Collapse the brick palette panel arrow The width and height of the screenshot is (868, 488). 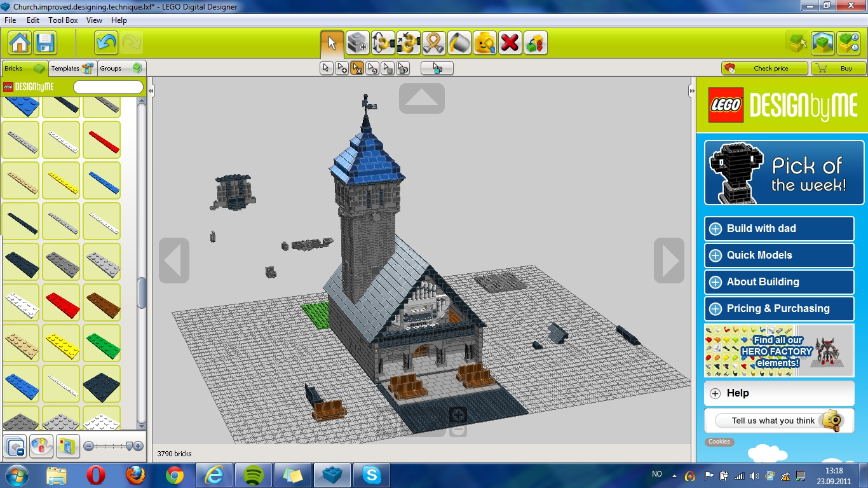tap(151, 91)
